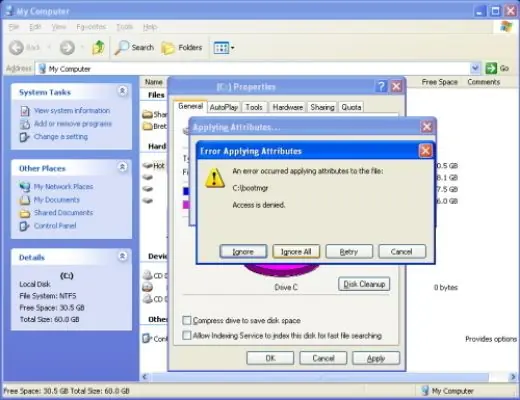Enable Compress drive to save disk space

pos(187,320)
